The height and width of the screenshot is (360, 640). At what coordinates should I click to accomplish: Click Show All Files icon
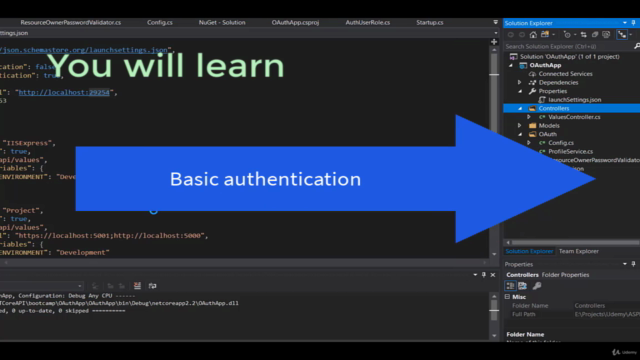(x=606, y=35)
